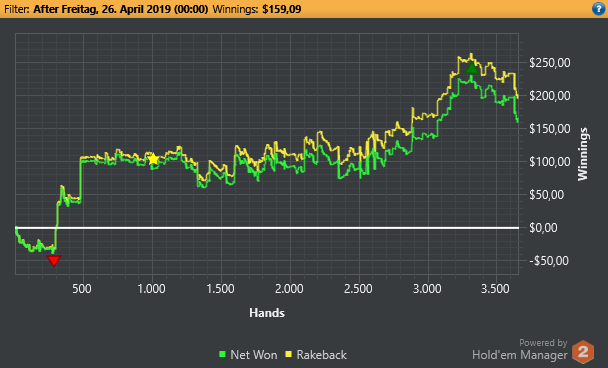Click the filter date text in header
Screen dimensions: 608x368
[121, 9]
